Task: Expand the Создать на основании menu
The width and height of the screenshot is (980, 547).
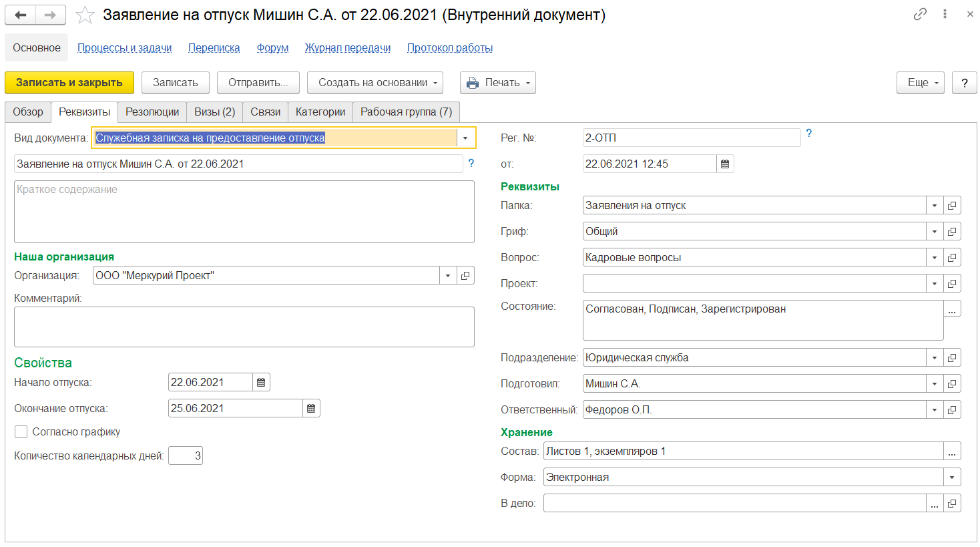Action: click(375, 83)
